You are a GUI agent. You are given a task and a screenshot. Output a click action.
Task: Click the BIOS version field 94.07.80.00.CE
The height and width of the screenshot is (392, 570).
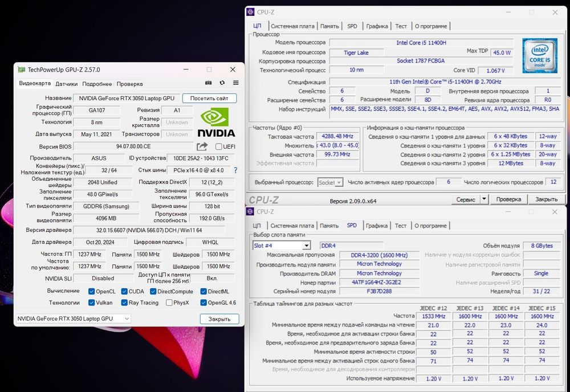pyautogui.click(x=133, y=146)
